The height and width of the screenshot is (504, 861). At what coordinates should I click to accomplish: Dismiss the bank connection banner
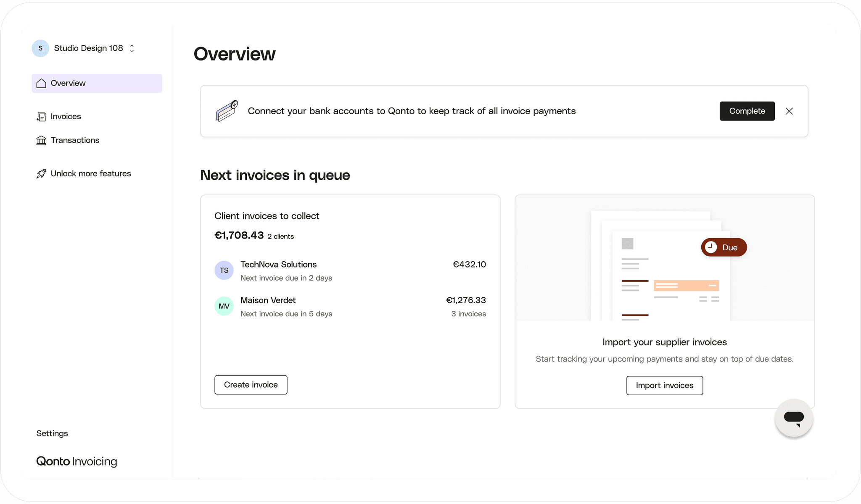pyautogui.click(x=789, y=111)
